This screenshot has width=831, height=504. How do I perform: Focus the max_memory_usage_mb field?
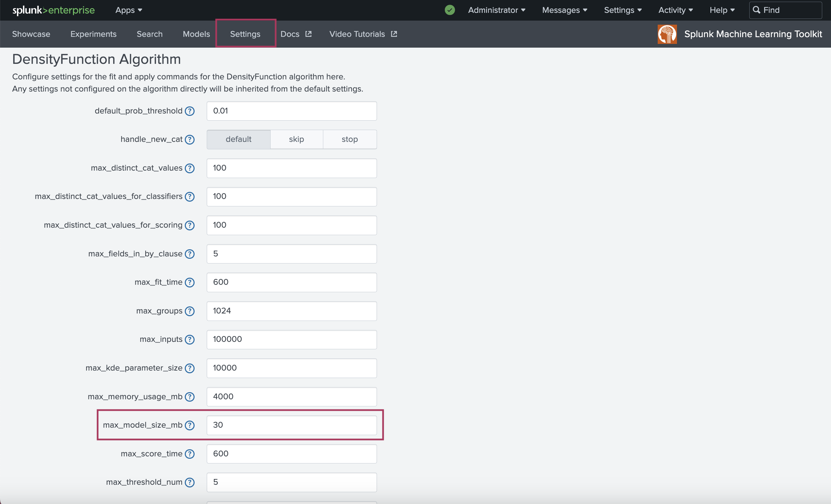[292, 397]
